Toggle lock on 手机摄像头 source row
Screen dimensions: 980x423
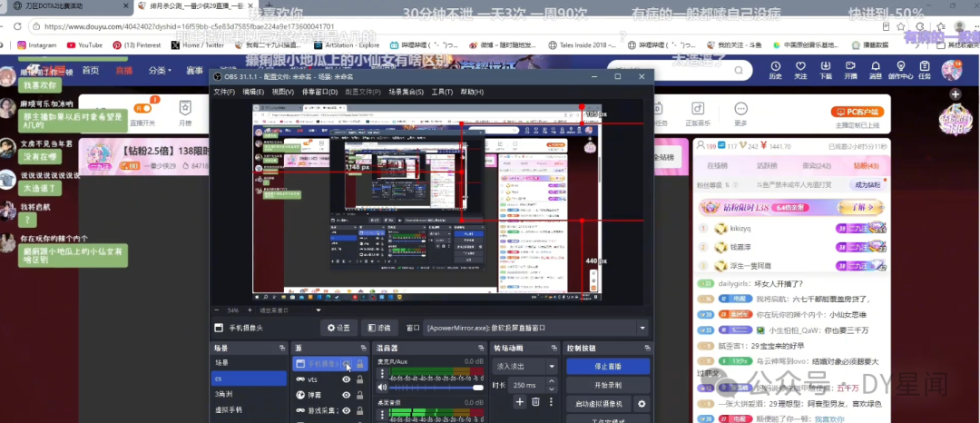click(x=360, y=364)
